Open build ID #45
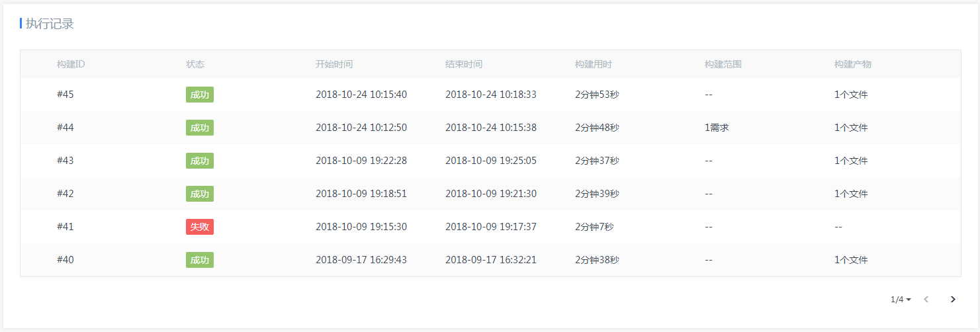The height and width of the screenshot is (332, 980). point(66,95)
